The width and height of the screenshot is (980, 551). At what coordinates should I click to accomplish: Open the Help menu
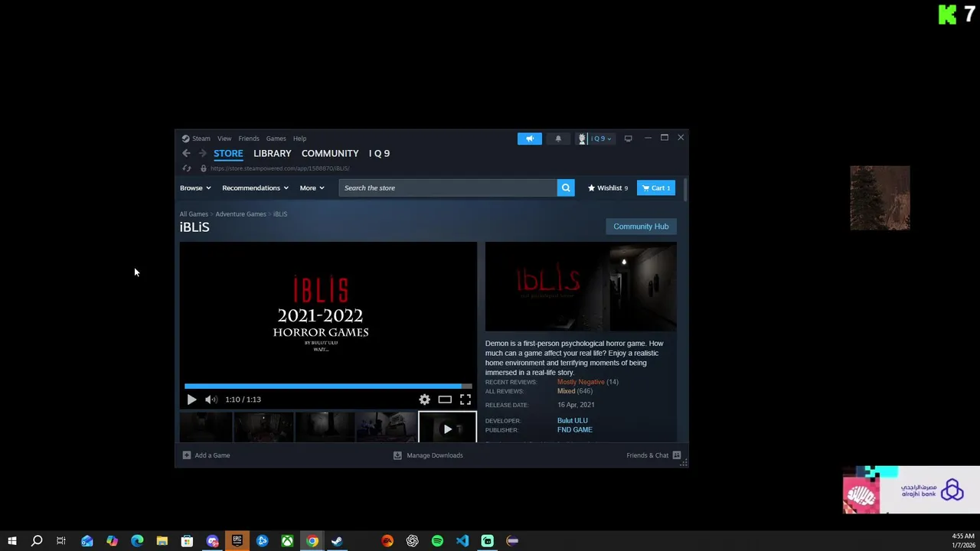[x=299, y=139]
